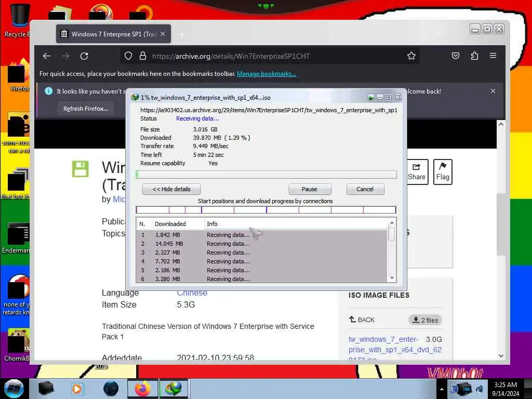Select connection row 3 with 2.327 MB
532x399 pixels.
coord(261,252)
